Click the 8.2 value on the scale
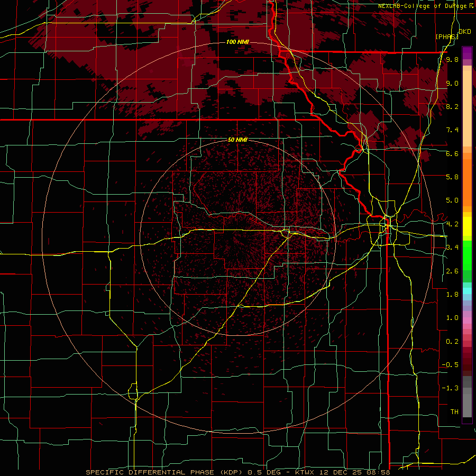The width and height of the screenshot is (476, 476). [x=452, y=107]
